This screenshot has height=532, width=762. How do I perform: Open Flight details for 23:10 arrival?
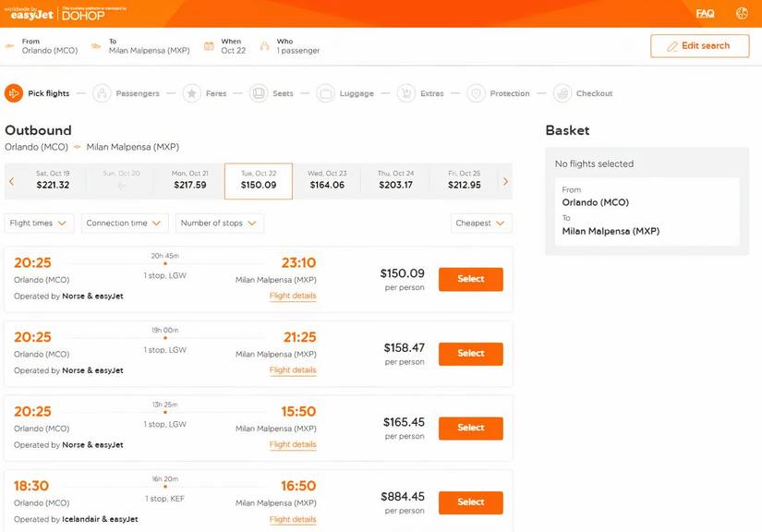[x=293, y=296]
